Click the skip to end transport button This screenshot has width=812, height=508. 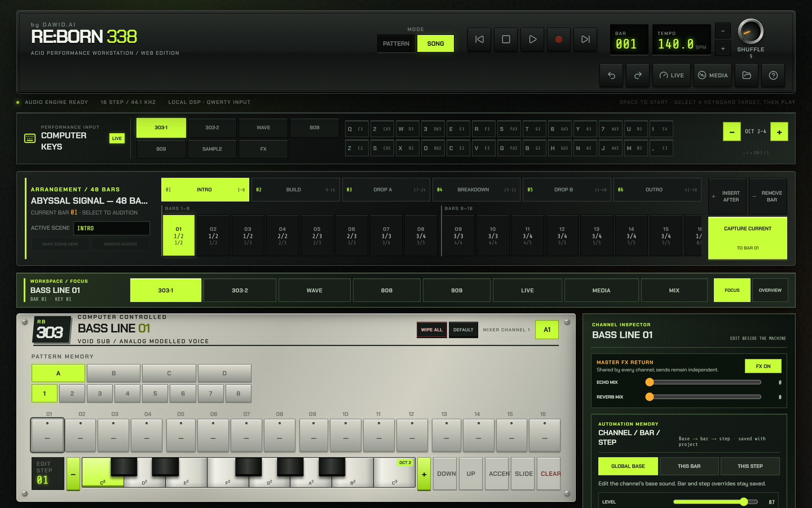[x=585, y=39]
